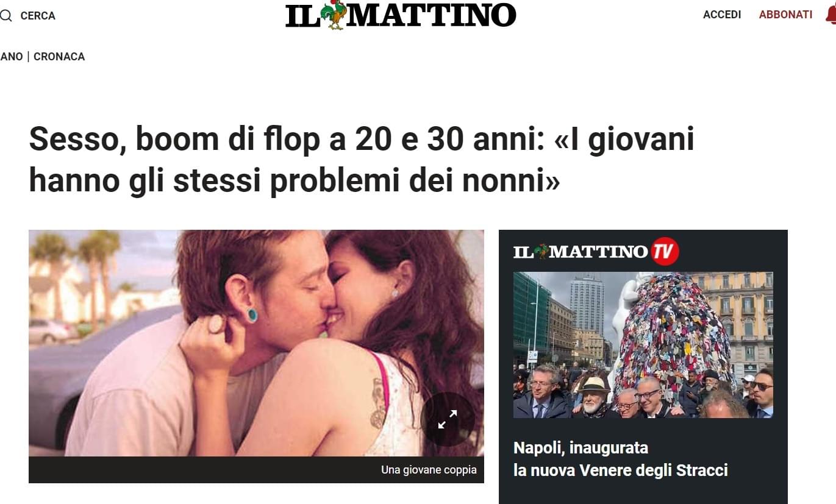Select ABBONATI to subscribe
This screenshot has width=836, height=504.
click(x=785, y=15)
